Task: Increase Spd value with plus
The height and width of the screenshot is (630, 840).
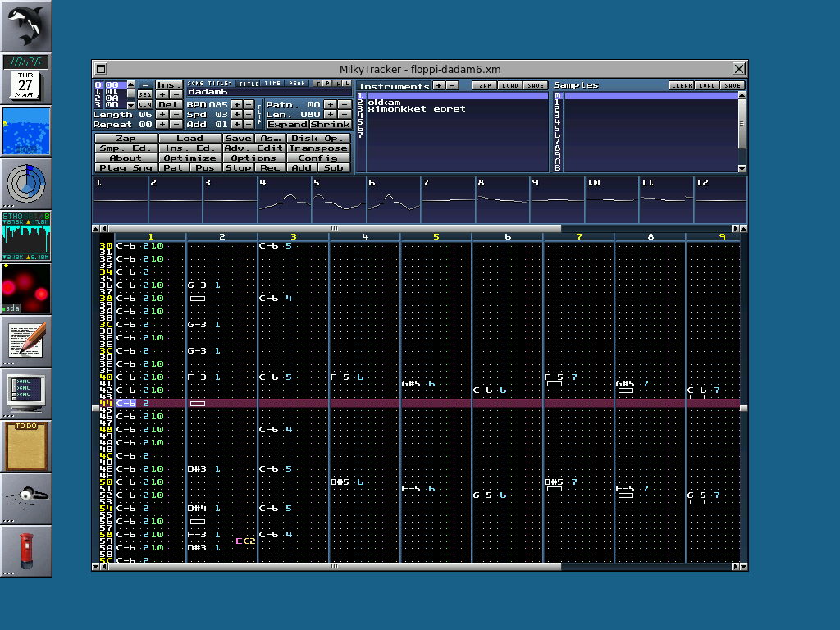Action: [236, 114]
